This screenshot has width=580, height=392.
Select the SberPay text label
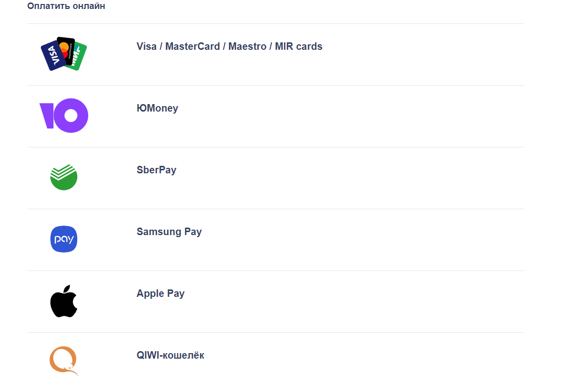[x=157, y=170]
